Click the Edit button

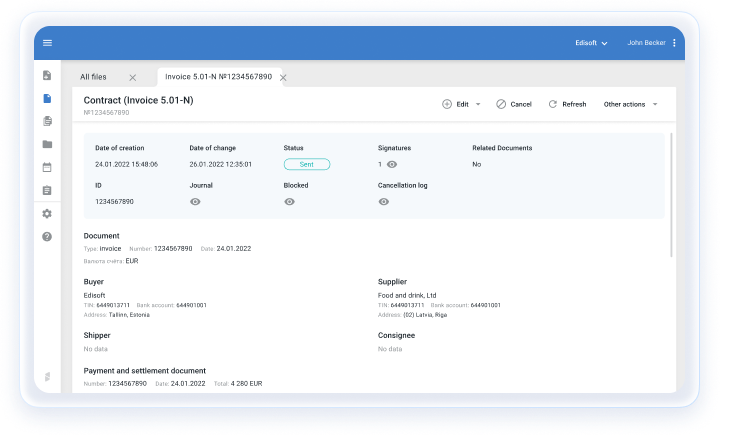tap(455, 104)
